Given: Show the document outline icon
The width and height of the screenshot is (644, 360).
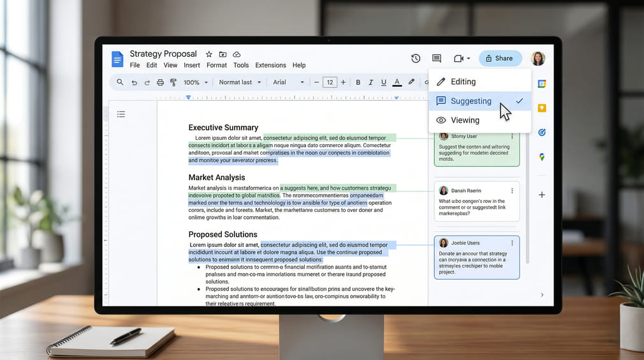Looking at the screenshot, I should 121,114.
